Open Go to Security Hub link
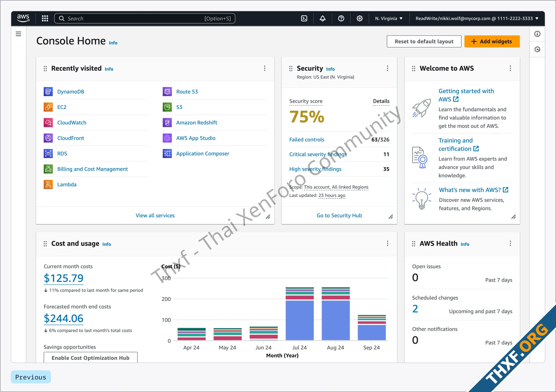The height and width of the screenshot is (392, 556). point(339,215)
